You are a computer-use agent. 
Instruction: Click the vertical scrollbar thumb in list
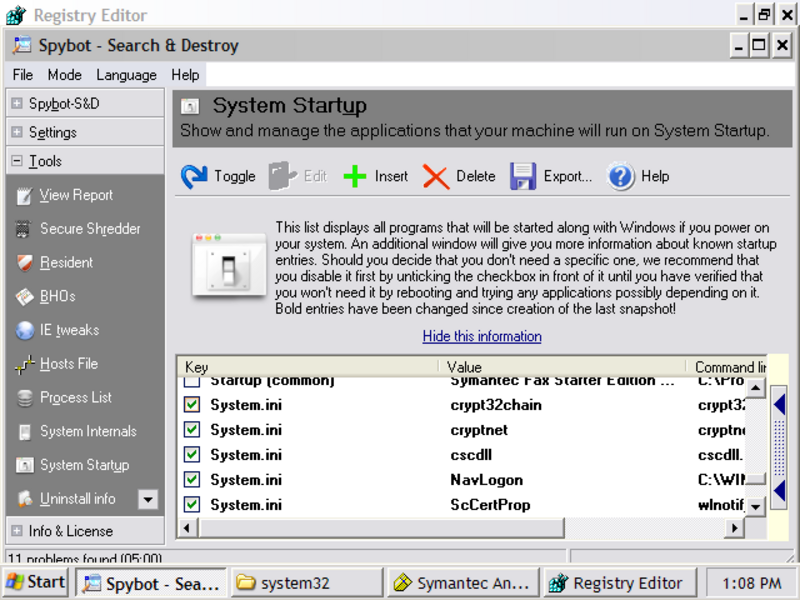click(x=756, y=479)
